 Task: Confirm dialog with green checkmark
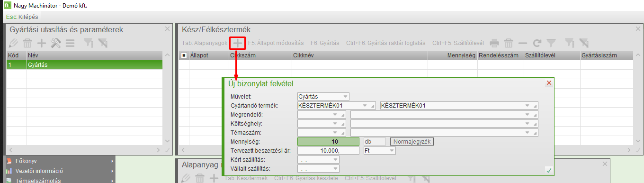pyautogui.click(x=549, y=170)
